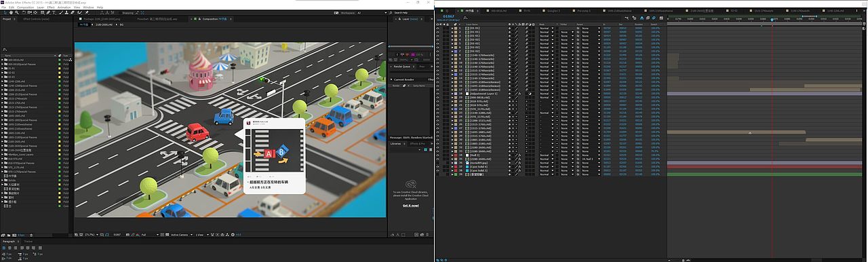Toggle visibility of Cyan Solid 6 layer

438,167
